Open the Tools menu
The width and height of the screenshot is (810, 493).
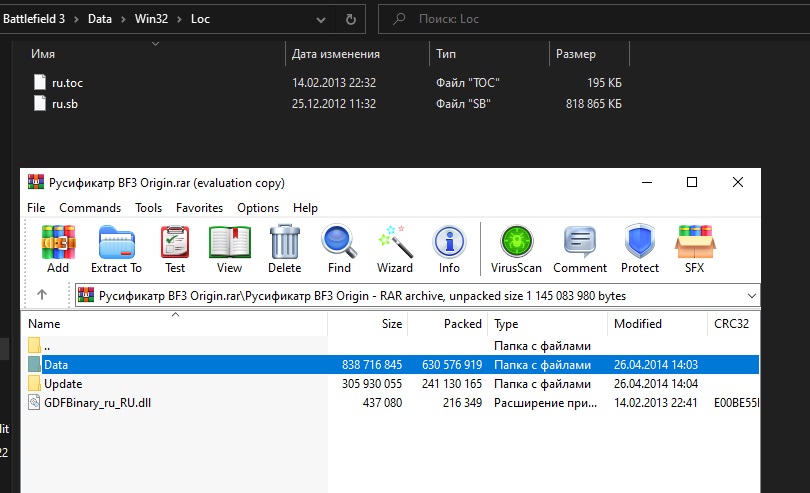pyautogui.click(x=148, y=208)
